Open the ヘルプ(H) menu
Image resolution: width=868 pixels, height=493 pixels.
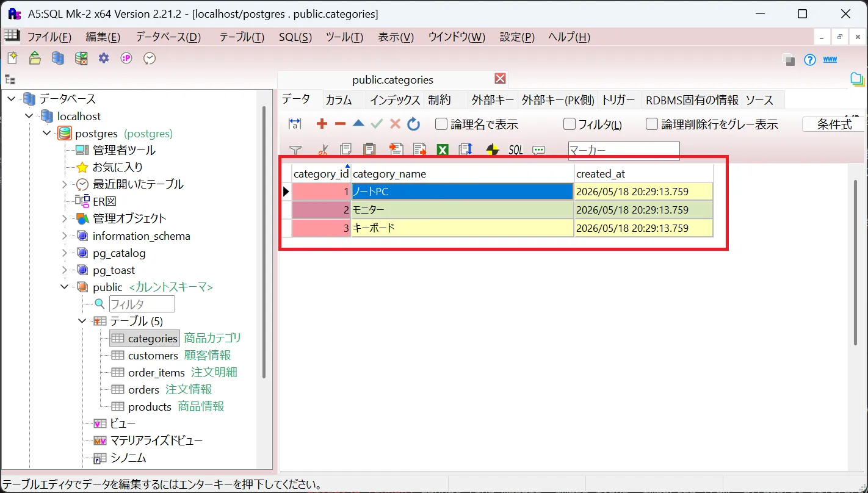click(x=569, y=37)
